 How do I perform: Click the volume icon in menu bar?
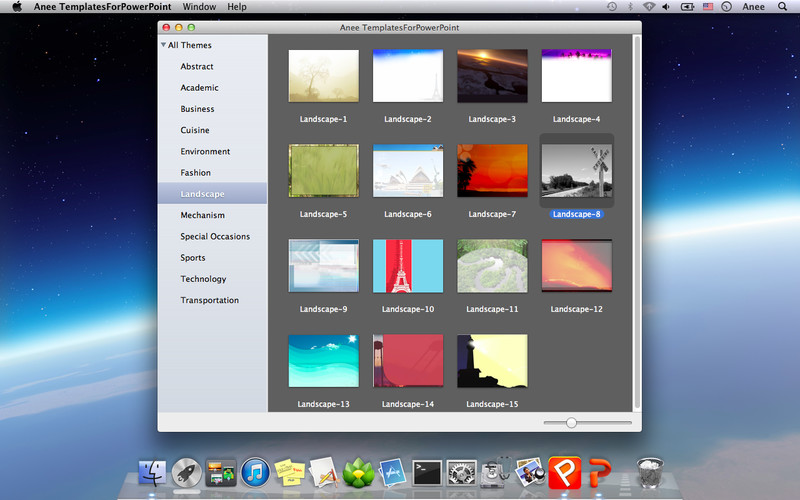click(666, 7)
